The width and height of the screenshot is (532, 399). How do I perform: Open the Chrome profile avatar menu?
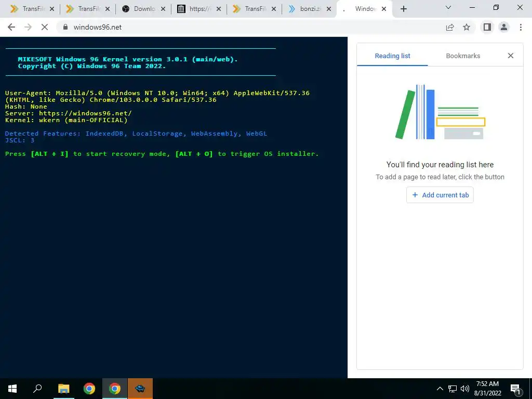(x=504, y=27)
